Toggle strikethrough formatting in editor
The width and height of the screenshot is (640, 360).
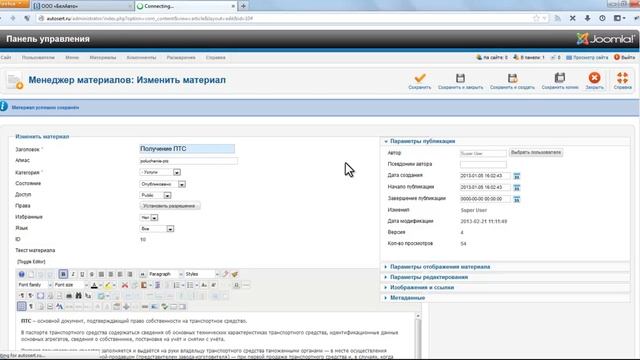pyautogui.click(x=92, y=274)
